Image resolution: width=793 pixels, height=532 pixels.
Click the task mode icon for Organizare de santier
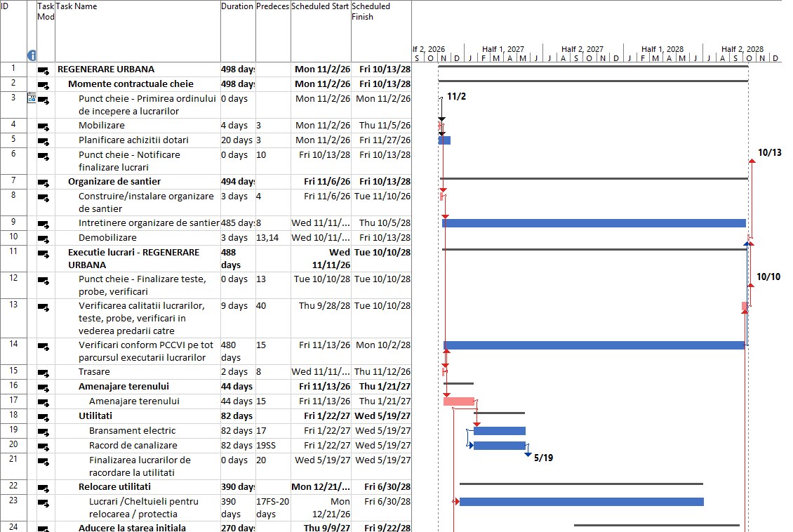pyautogui.click(x=44, y=183)
